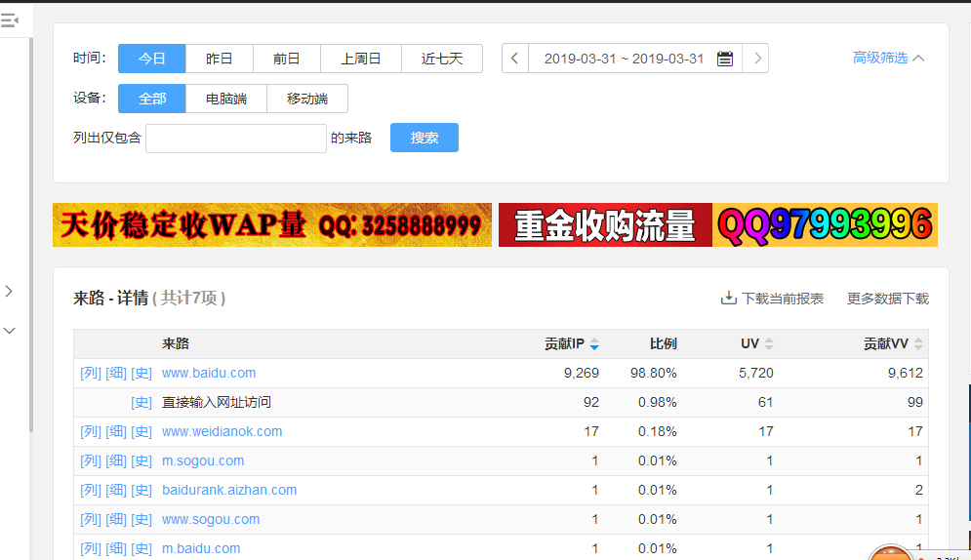971x560 pixels.
Task: Click 直接输入网址访问 row text
Action: [x=216, y=402]
